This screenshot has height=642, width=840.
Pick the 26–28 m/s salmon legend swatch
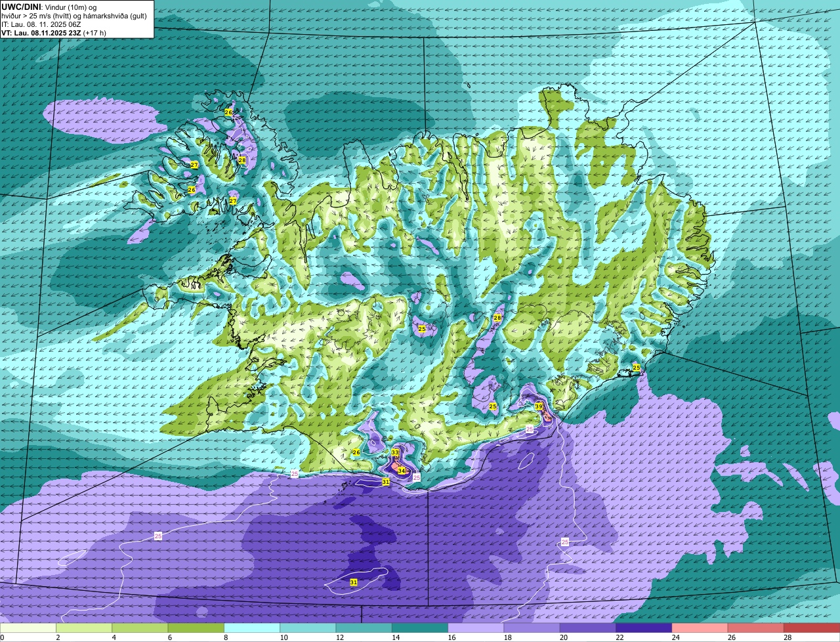756,628
